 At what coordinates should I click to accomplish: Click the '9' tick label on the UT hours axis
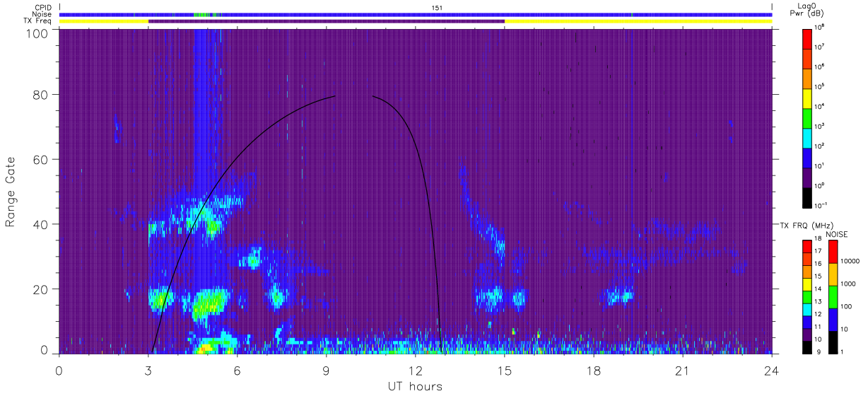click(326, 371)
